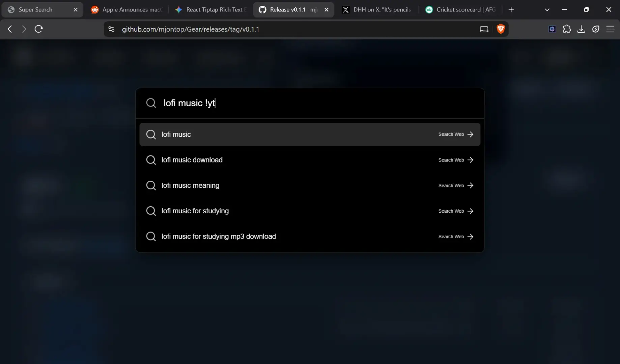Viewport: 620px width, 364px height.
Task: Select the 'lofi music' suggestion
Action: click(310, 134)
